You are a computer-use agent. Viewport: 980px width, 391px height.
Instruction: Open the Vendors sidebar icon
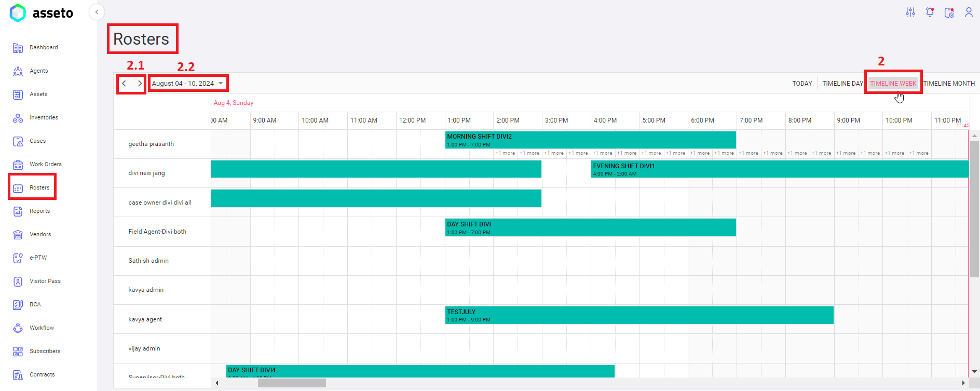click(18, 235)
